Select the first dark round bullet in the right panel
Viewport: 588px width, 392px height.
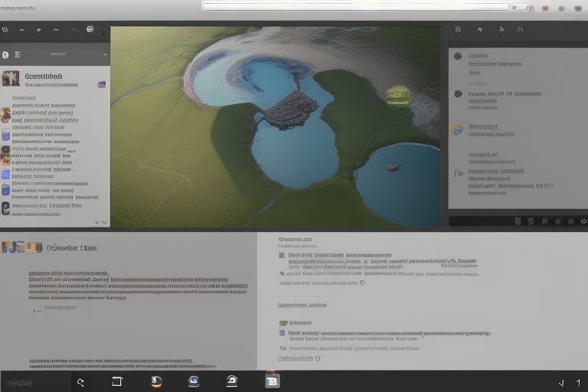(458, 56)
